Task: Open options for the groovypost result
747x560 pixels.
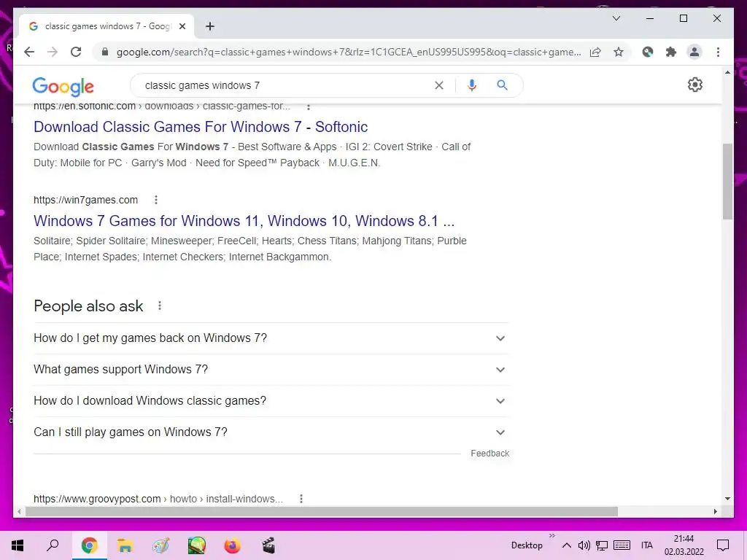Action: (x=301, y=499)
